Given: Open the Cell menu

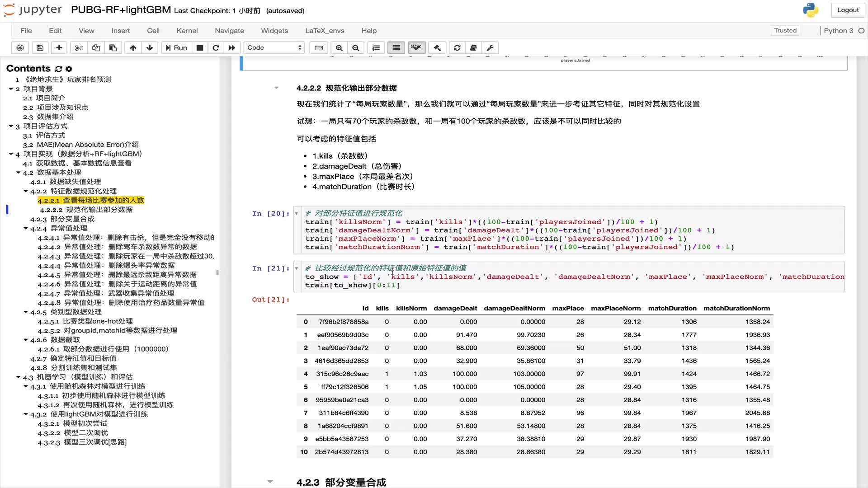Looking at the screenshot, I should 153,31.
